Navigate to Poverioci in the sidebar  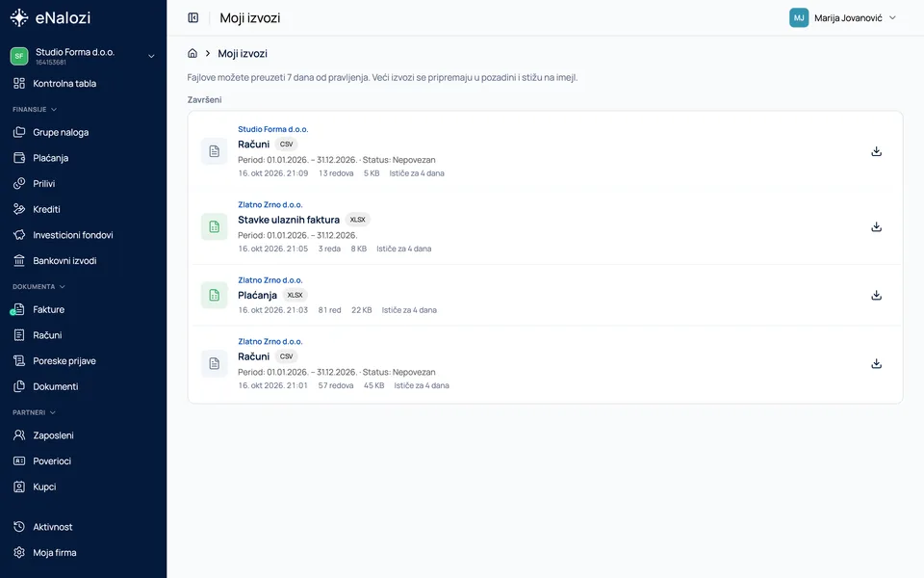[83, 461]
